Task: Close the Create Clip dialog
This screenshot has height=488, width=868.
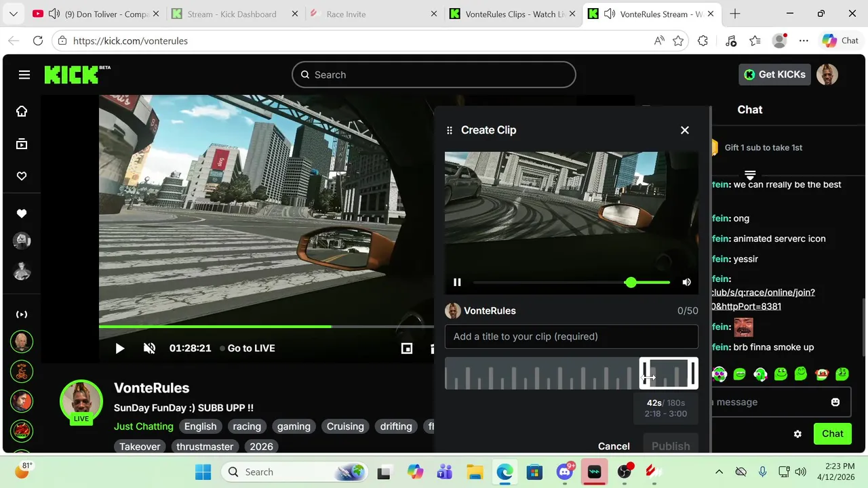Action: point(685,130)
